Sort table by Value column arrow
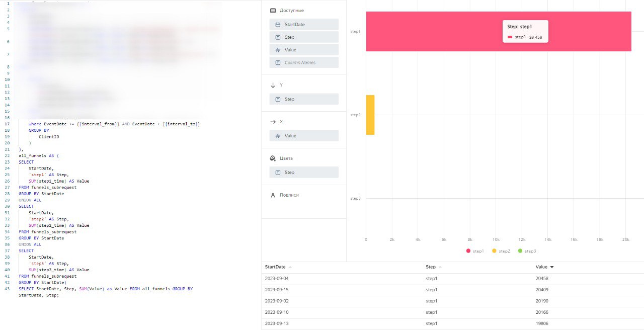This screenshot has width=644, height=330. pyautogui.click(x=552, y=267)
